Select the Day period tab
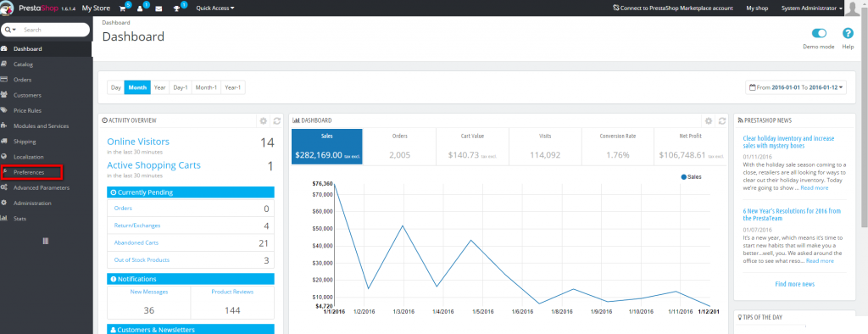Screen dimensions: 868x334 click(115, 87)
